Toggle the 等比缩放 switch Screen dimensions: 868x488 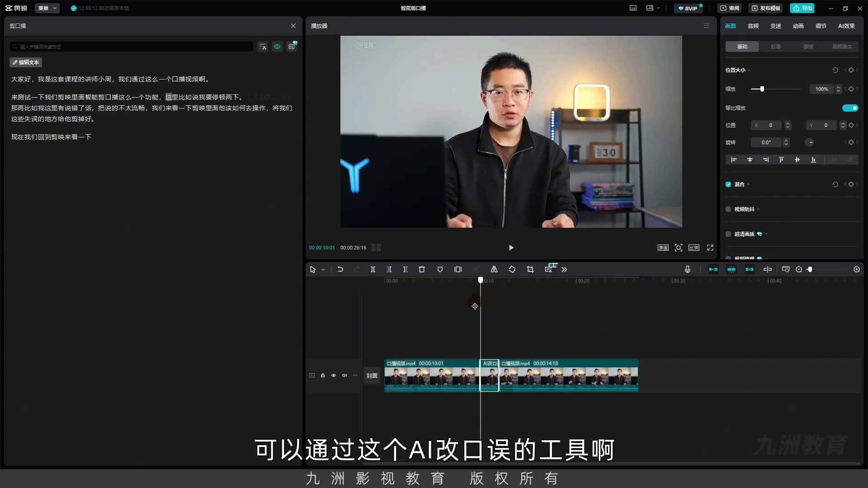point(850,108)
